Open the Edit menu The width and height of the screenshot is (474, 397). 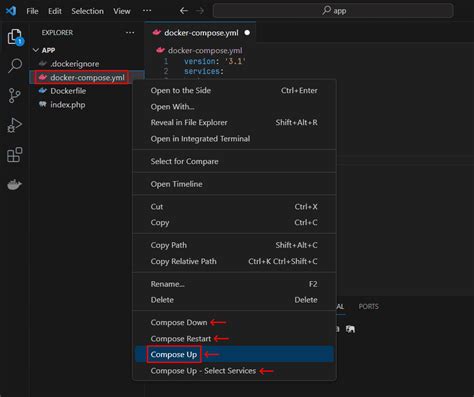(55, 11)
